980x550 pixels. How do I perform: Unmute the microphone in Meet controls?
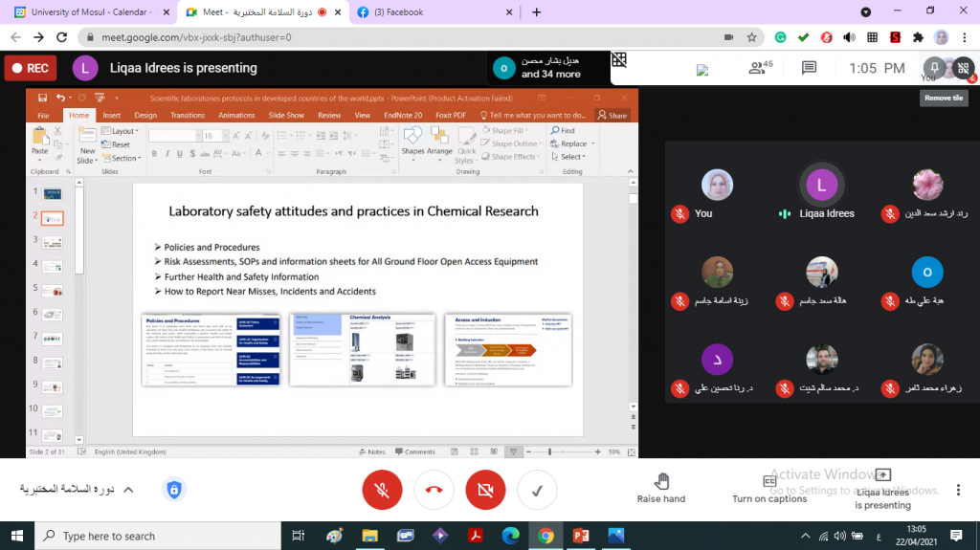(x=382, y=490)
